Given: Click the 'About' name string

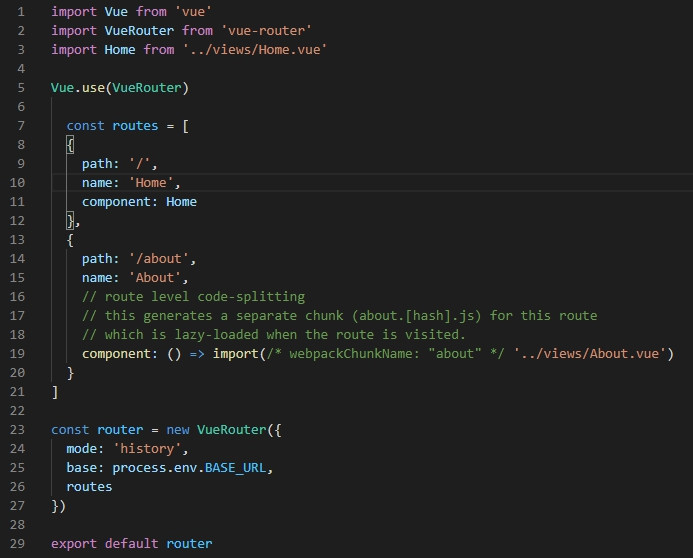Looking at the screenshot, I should click(155, 277).
